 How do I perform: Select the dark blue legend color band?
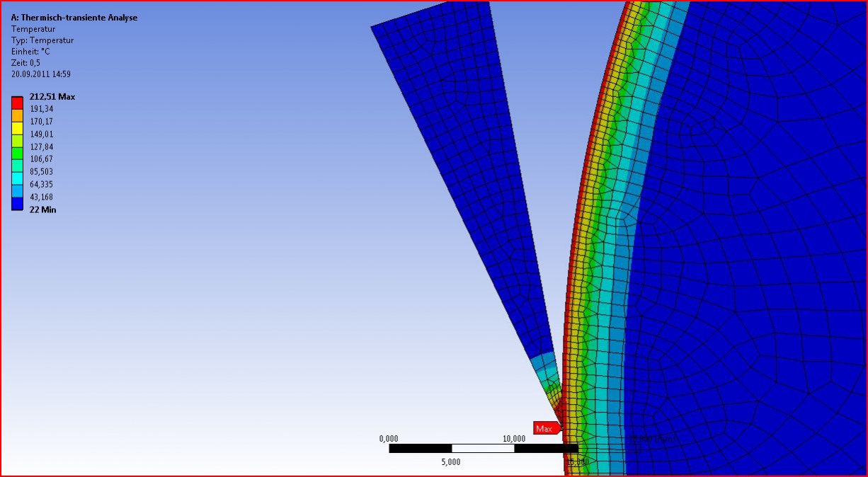pos(18,204)
